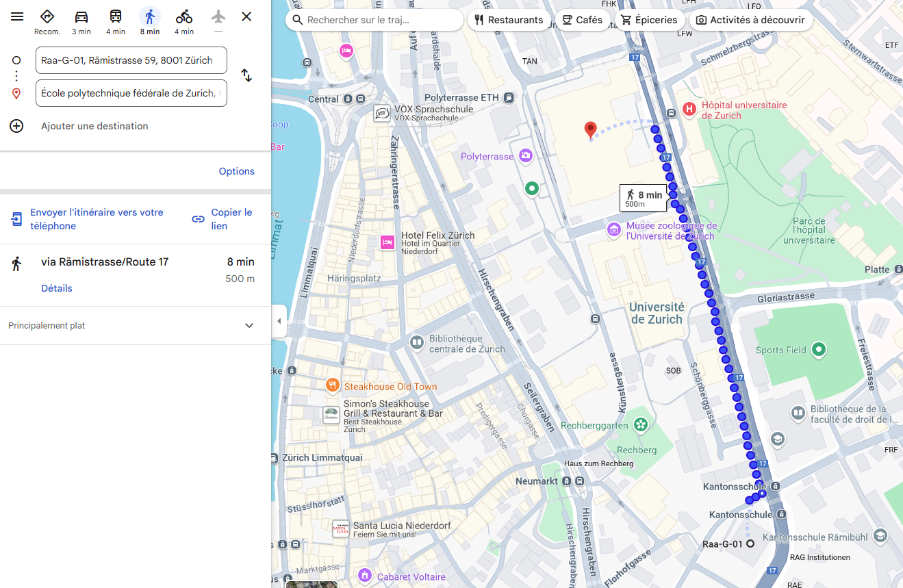Open route Options

(237, 171)
